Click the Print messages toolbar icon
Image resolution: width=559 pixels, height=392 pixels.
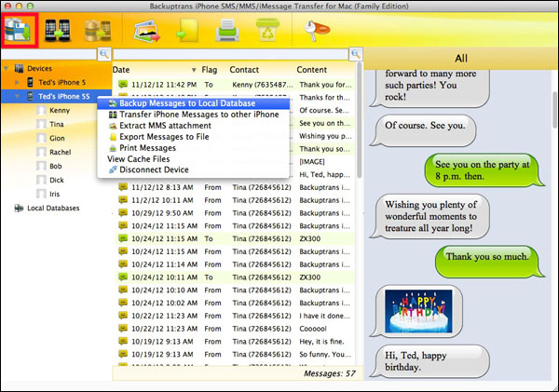pos(227,31)
